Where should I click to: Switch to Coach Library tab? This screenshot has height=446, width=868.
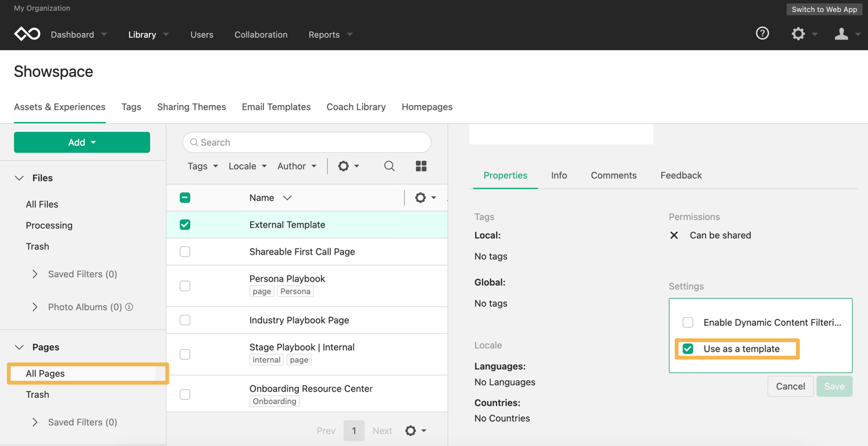356,107
